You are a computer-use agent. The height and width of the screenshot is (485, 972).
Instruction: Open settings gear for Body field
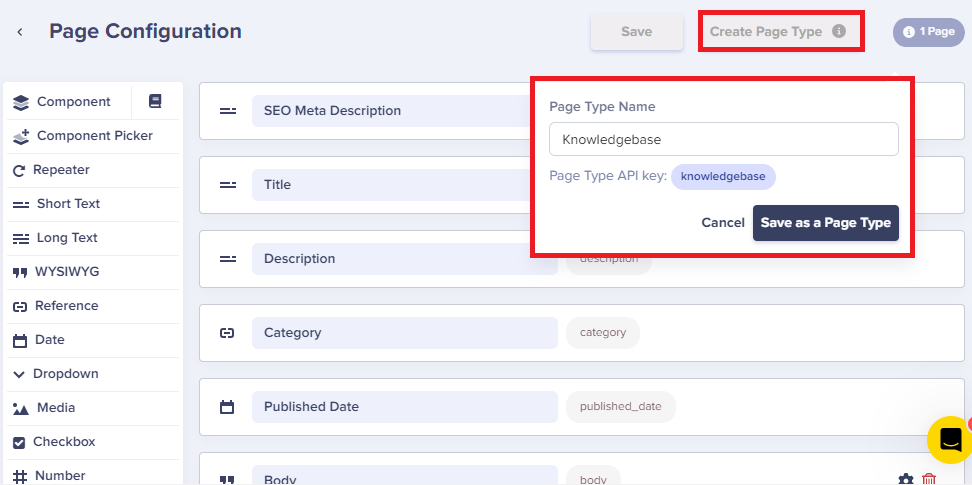click(x=906, y=479)
